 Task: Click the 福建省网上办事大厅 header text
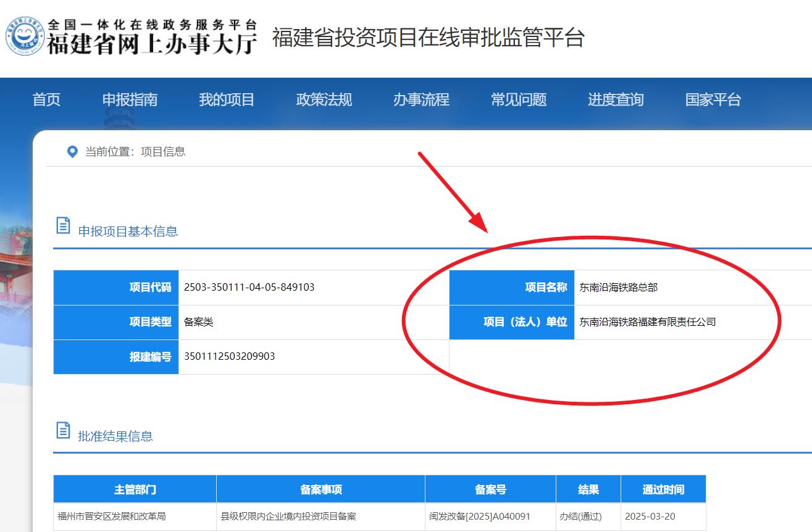[x=152, y=44]
